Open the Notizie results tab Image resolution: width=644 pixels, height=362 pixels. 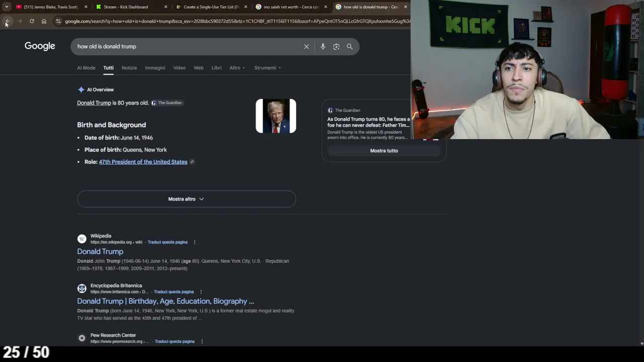coord(129,68)
